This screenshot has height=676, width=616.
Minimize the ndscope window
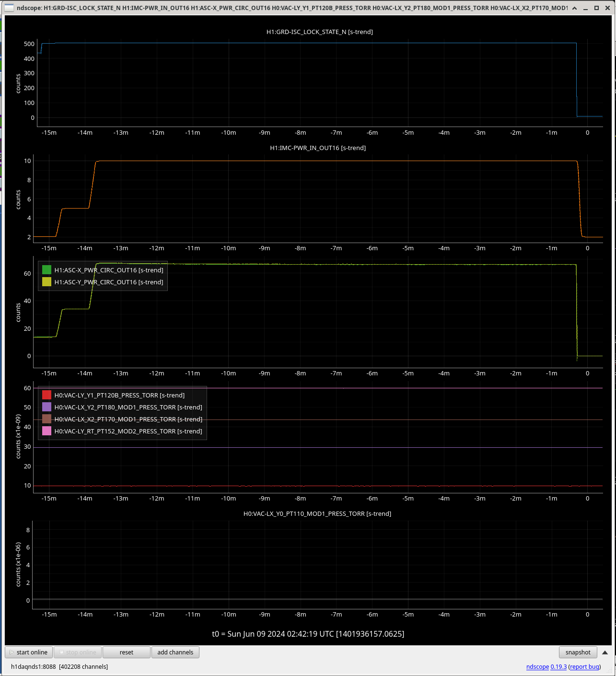tap(586, 8)
